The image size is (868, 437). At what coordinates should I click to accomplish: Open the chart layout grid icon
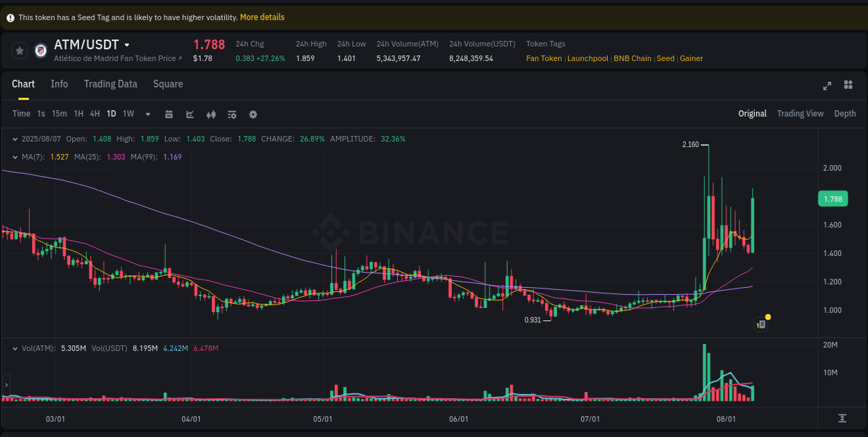point(848,85)
